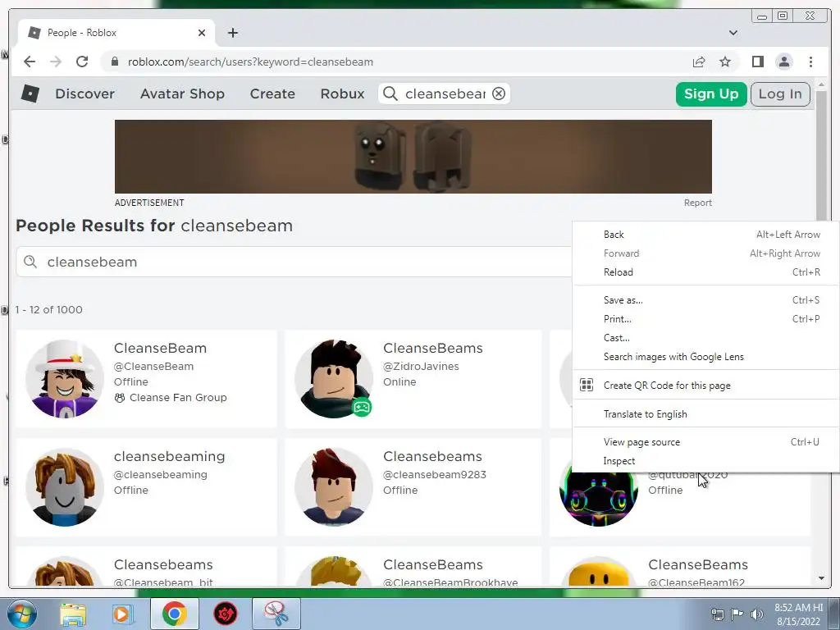Expand the tab search dropdown arrow
Viewport: 840px width, 630px height.
click(x=733, y=33)
